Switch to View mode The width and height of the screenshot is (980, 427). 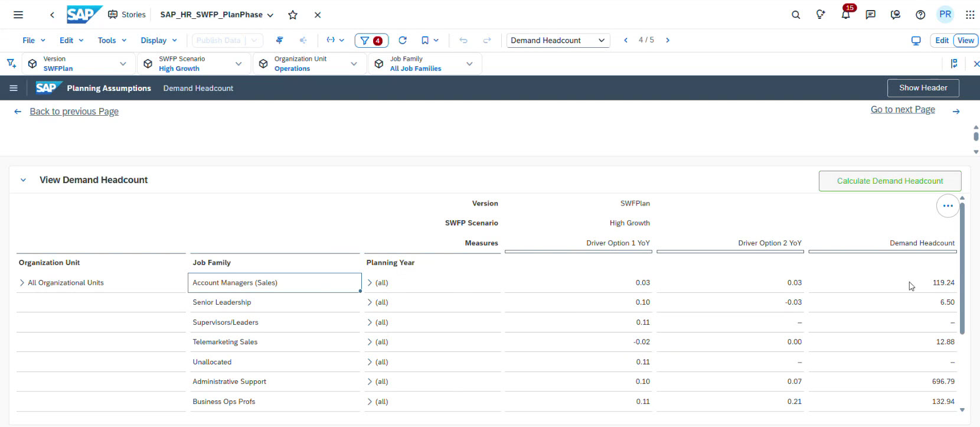(966, 40)
